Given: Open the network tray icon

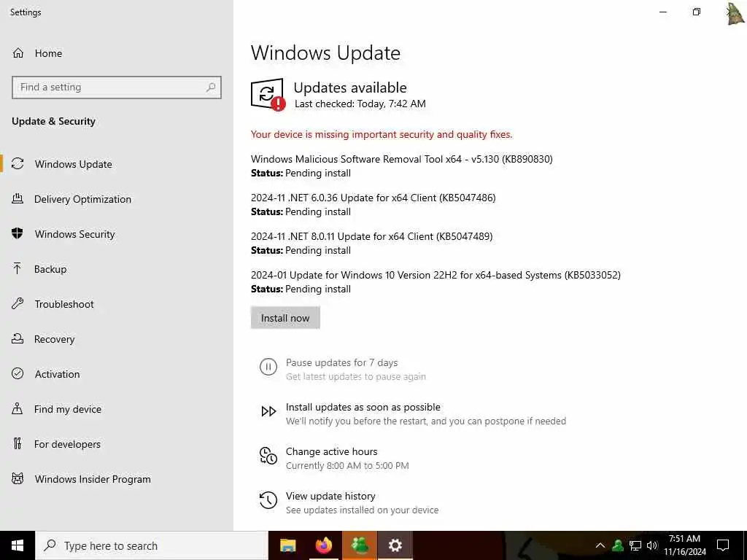Looking at the screenshot, I should (635, 545).
